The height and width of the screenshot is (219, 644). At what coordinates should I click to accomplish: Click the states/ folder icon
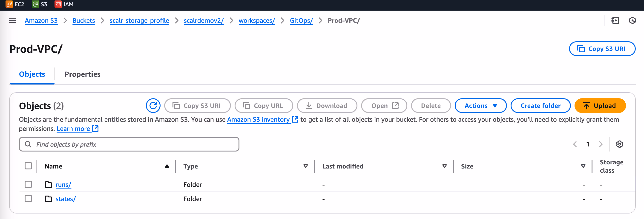coord(49,199)
